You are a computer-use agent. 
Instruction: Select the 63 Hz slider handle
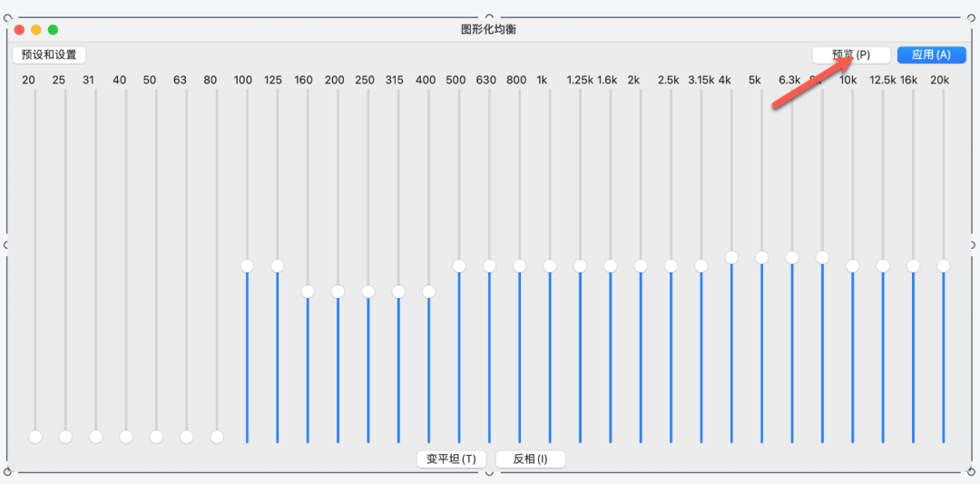(x=186, y=437)
